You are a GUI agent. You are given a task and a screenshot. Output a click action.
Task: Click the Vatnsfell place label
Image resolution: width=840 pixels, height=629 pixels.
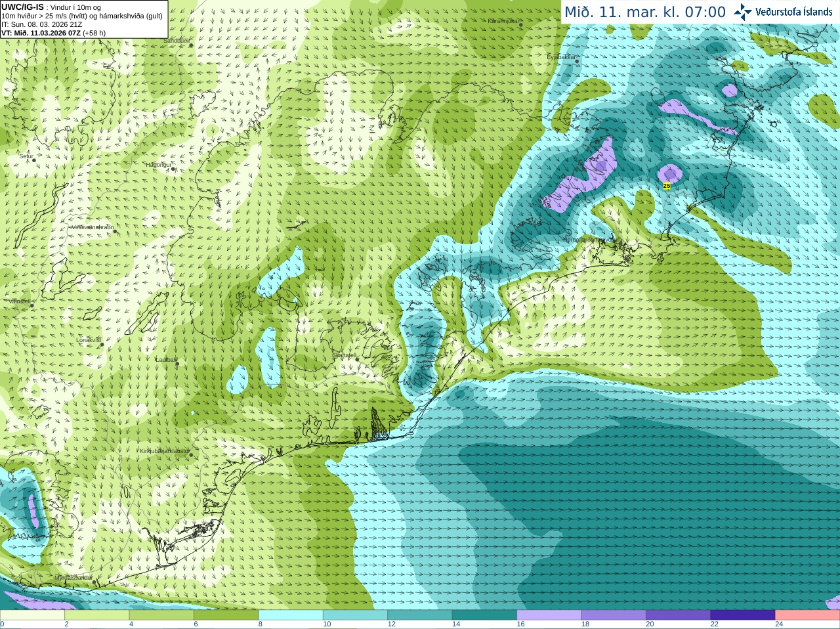(20, 301)
